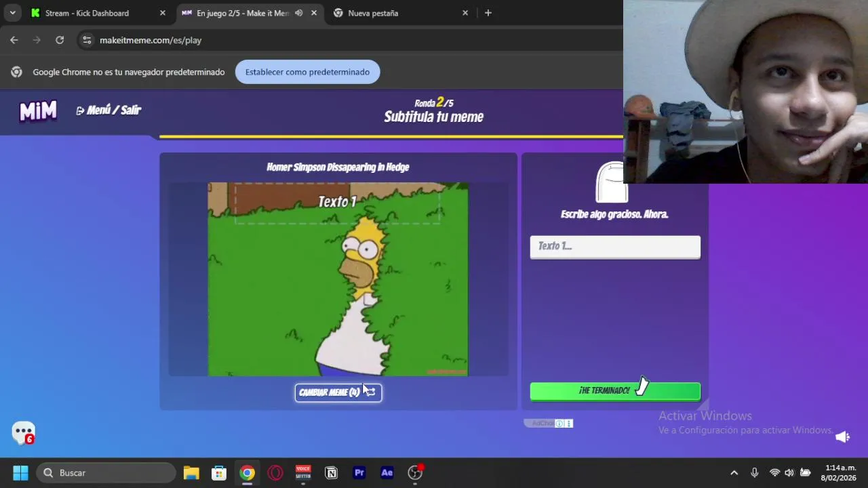Open Premiere Pro from taskbar
The width and height of the screenshot is (868, 488).
click(x=359, y=472)
